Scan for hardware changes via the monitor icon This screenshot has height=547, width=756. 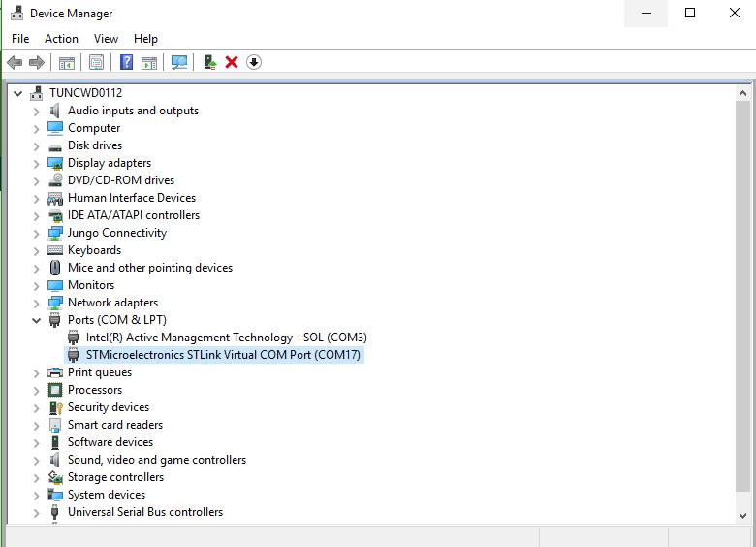pos(179,62)
